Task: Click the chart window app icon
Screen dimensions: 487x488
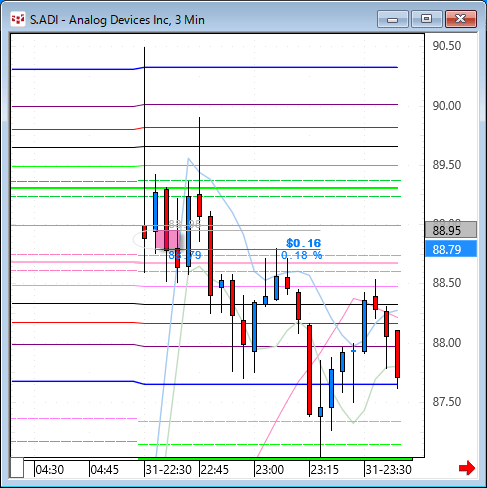Action: click(18, 20)
